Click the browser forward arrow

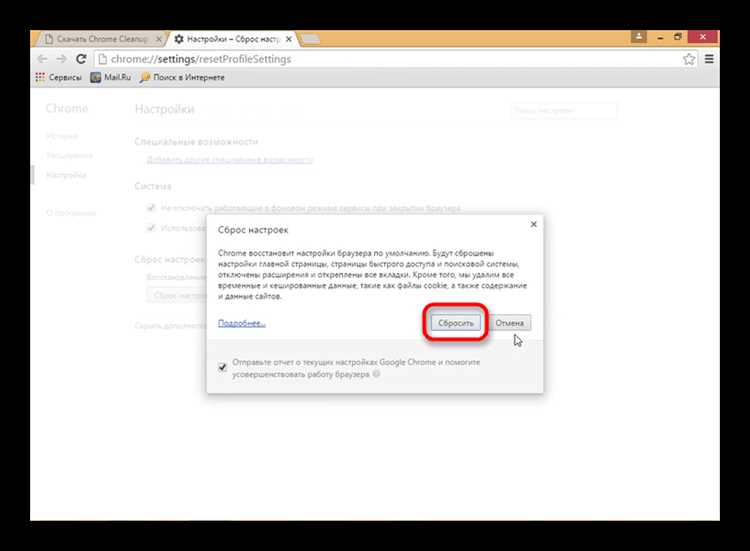61,59
